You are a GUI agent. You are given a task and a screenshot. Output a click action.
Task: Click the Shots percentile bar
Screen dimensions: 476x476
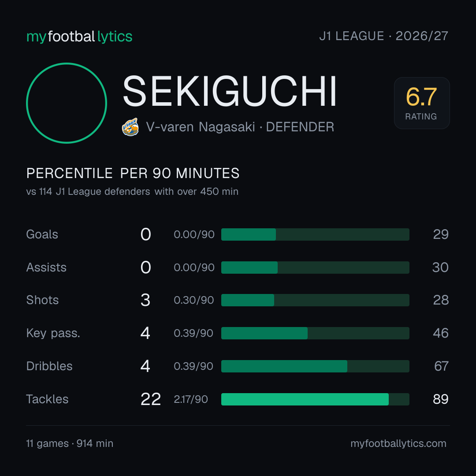click(315, 300)
